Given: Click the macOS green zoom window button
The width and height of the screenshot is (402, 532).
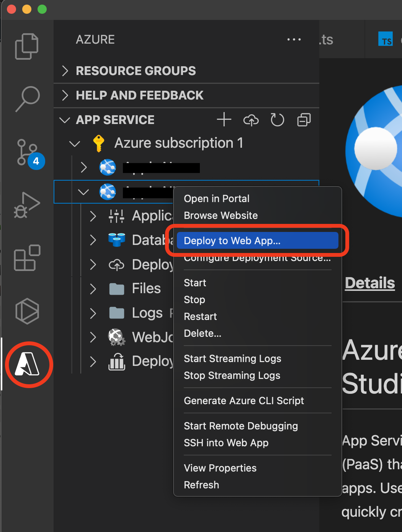Looking at the screenshot, I should (42, 9).
